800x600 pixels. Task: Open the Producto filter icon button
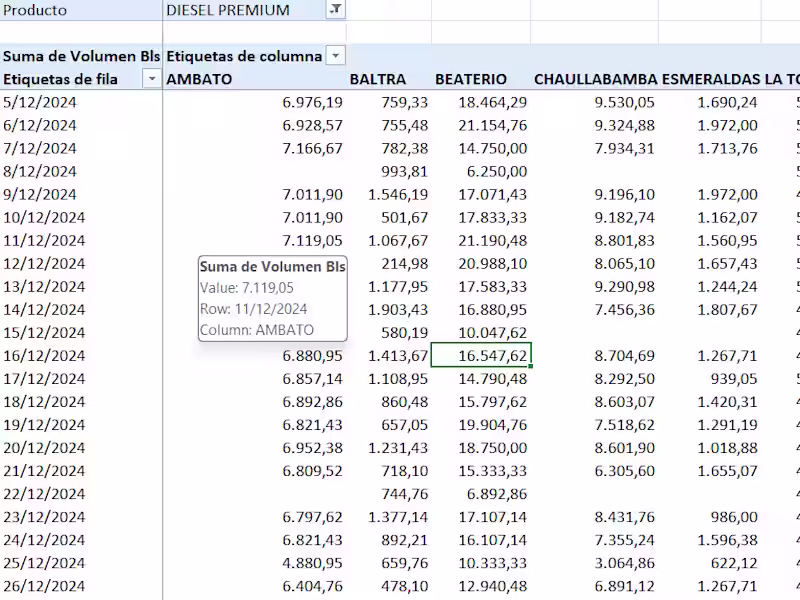coord(335,10)
